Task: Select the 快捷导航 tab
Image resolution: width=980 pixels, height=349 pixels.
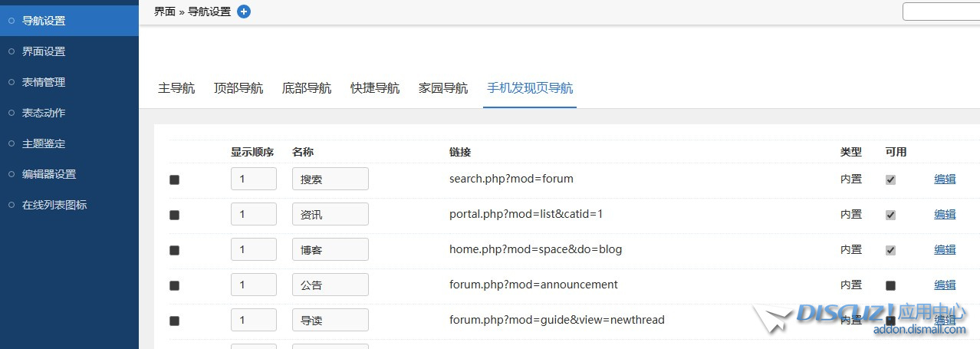Action: [375, 88]
